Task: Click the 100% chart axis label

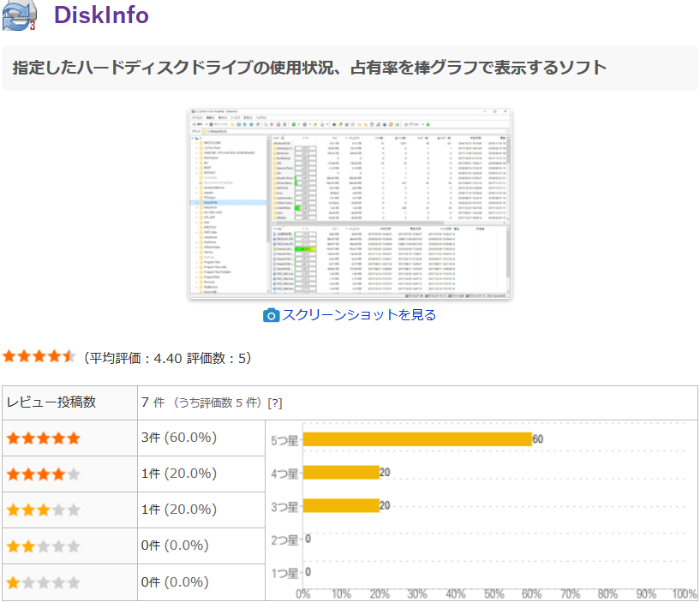Action: [x=685, y=594]
